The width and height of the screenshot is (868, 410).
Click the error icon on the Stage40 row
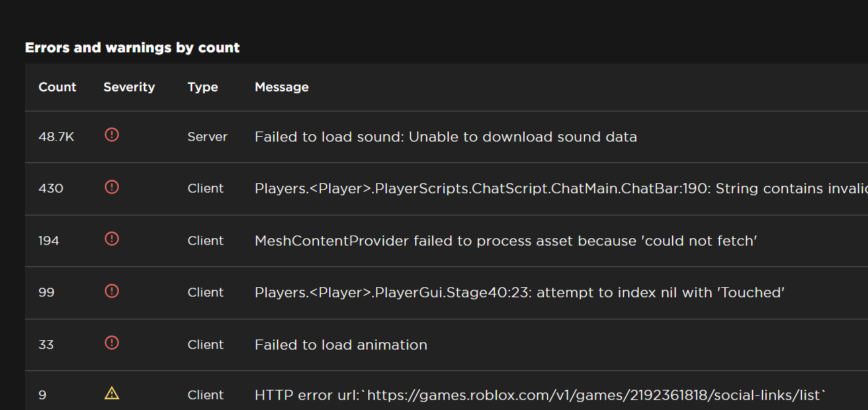(112, 291)
